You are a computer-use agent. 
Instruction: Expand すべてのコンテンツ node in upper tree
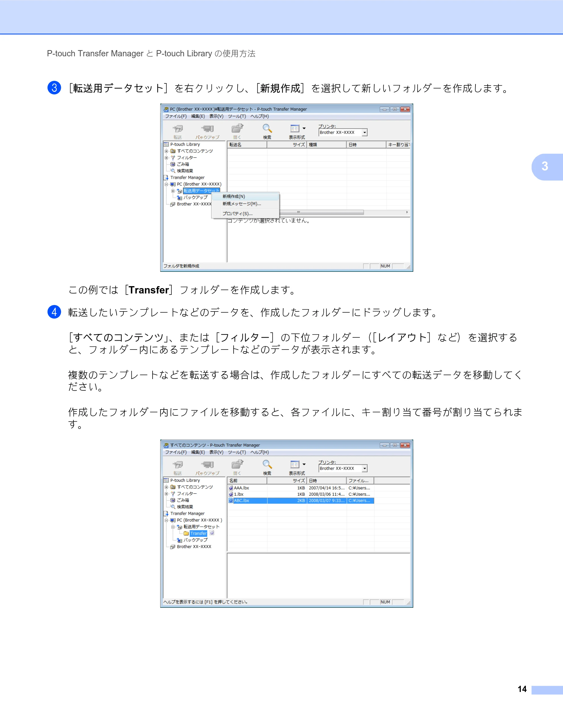pos(166,151)
